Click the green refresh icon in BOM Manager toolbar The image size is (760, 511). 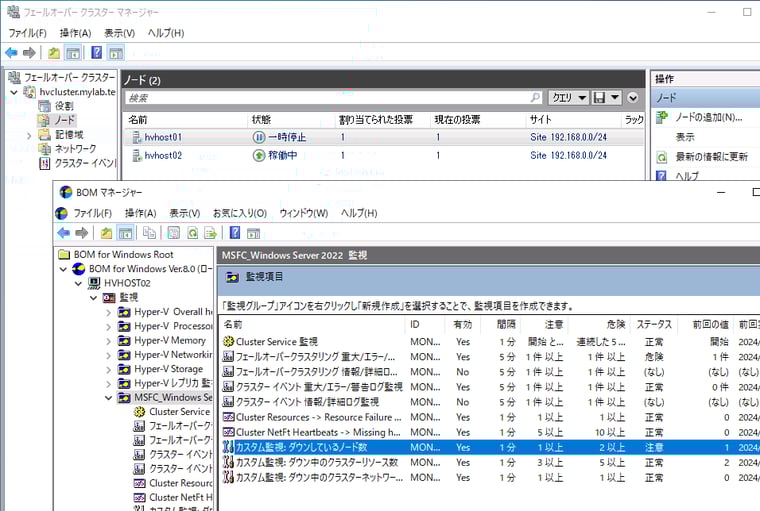click(192, 233)
